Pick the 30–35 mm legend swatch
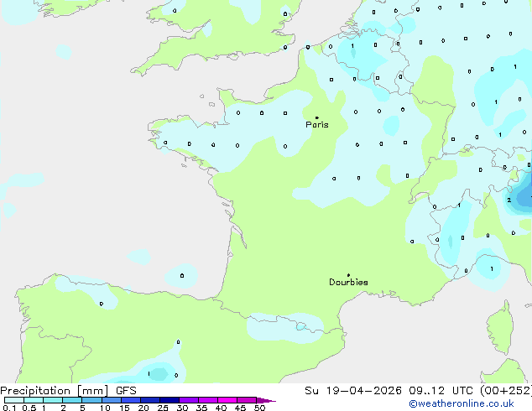 (x=189, y=400)
